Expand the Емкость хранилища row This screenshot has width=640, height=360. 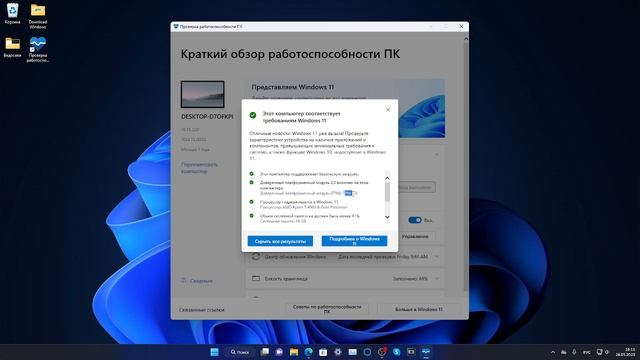tap(344, 279)
